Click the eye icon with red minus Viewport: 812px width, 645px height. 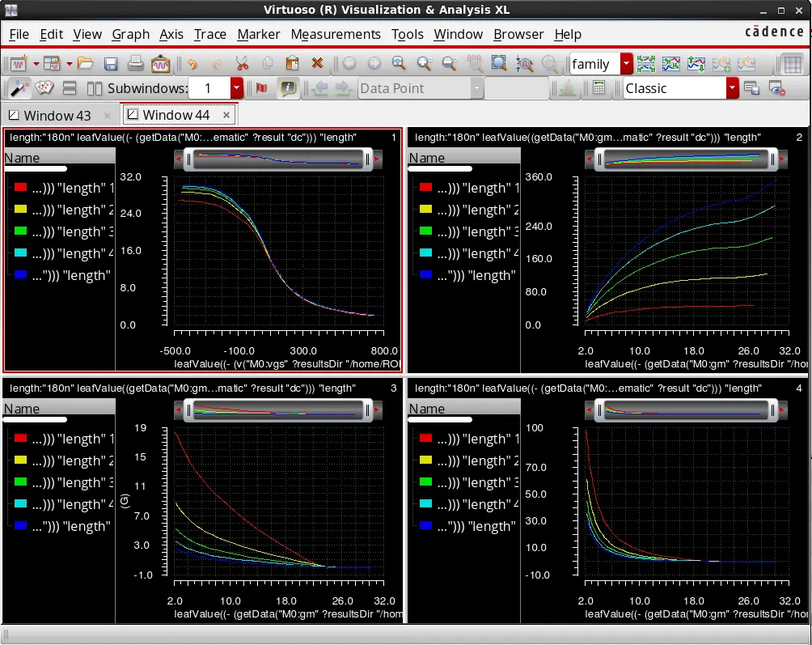coord(776,88)
